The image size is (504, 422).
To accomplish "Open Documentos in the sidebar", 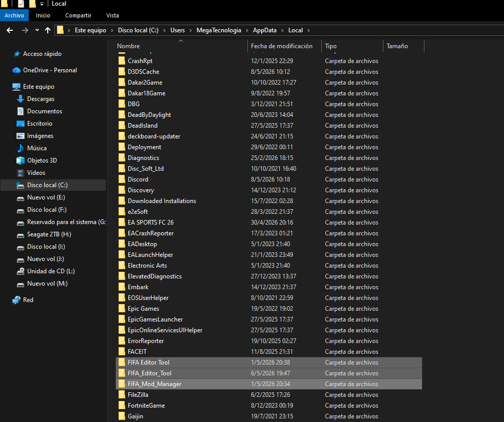I will click(45, 111).
